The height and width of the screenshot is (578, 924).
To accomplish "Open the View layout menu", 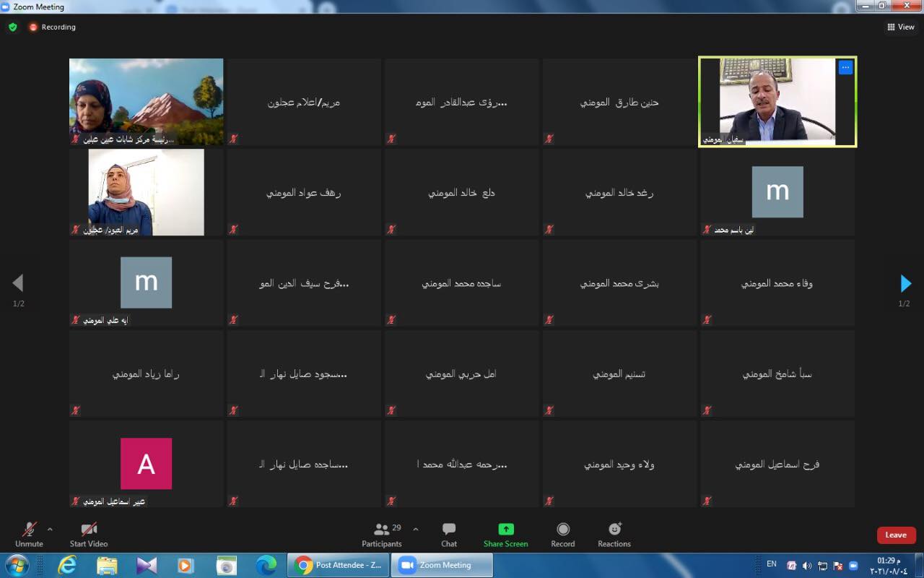I will coord(900,27).
